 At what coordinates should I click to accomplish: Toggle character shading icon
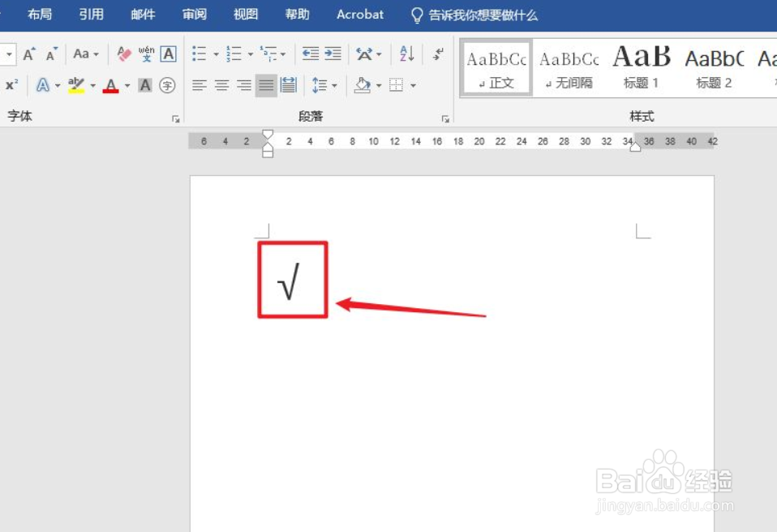(144, 85)
